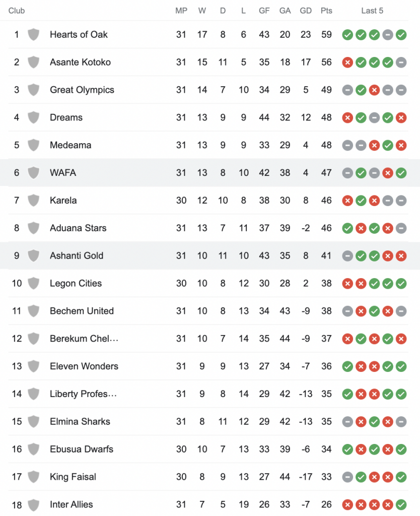Click the Last 5 column header
420x516 pixels.
[x=372, y=11]
